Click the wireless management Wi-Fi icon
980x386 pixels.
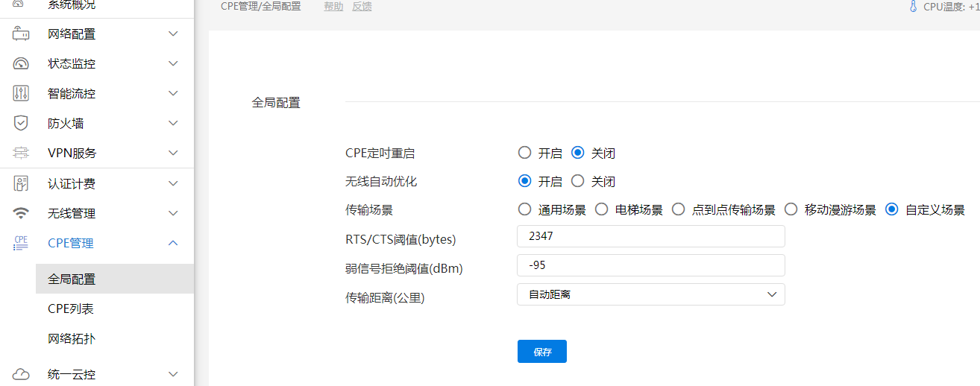21,213
